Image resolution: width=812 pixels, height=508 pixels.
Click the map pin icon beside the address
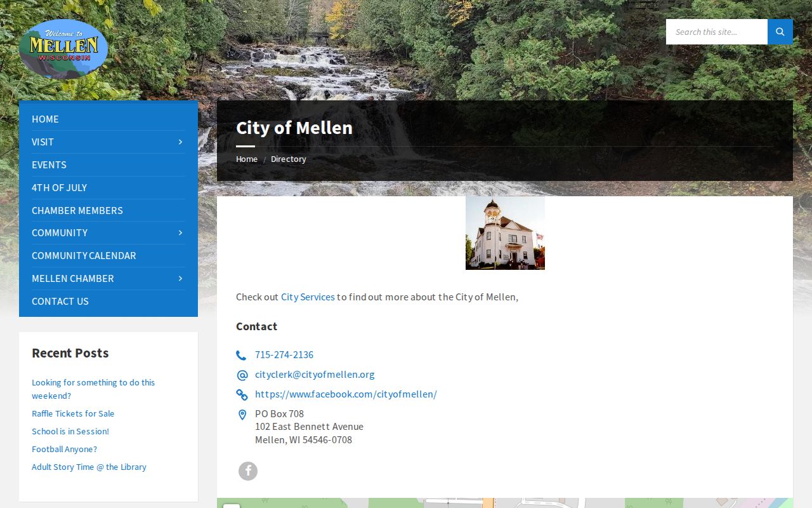242,415
